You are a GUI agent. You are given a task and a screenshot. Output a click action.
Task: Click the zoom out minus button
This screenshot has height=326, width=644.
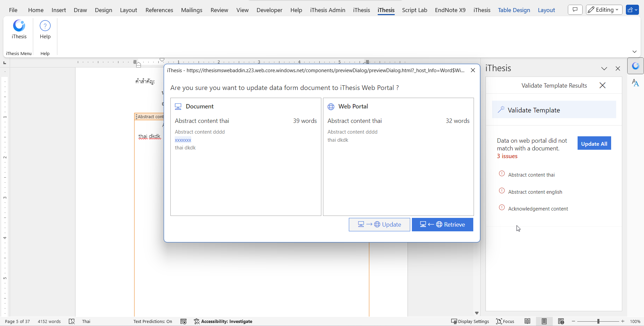coord(574,321)
